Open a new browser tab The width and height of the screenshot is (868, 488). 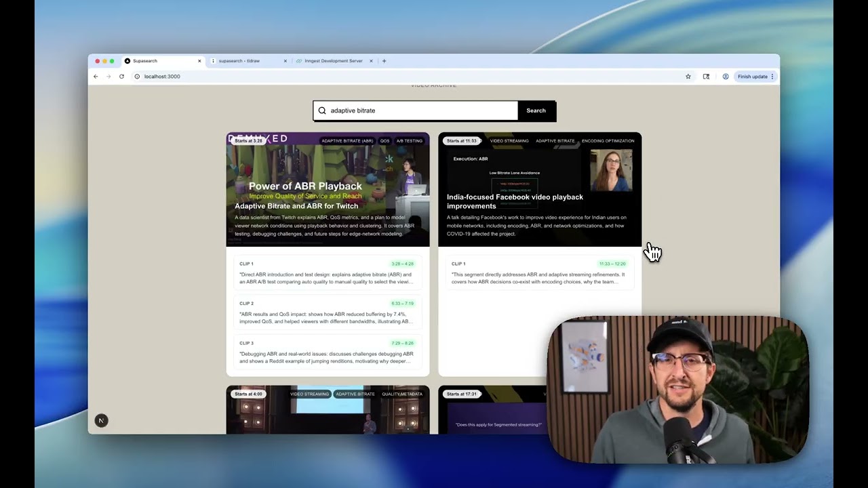tap(384, 61)
